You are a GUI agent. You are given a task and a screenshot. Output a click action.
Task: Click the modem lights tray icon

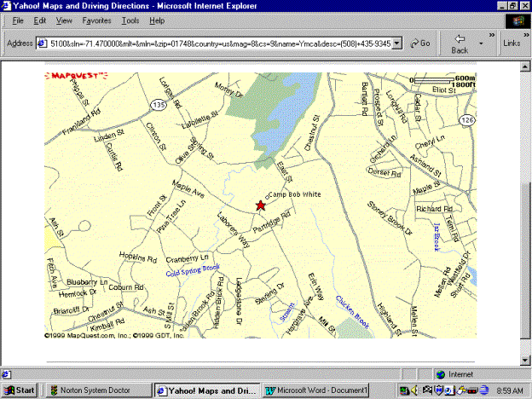472,390
